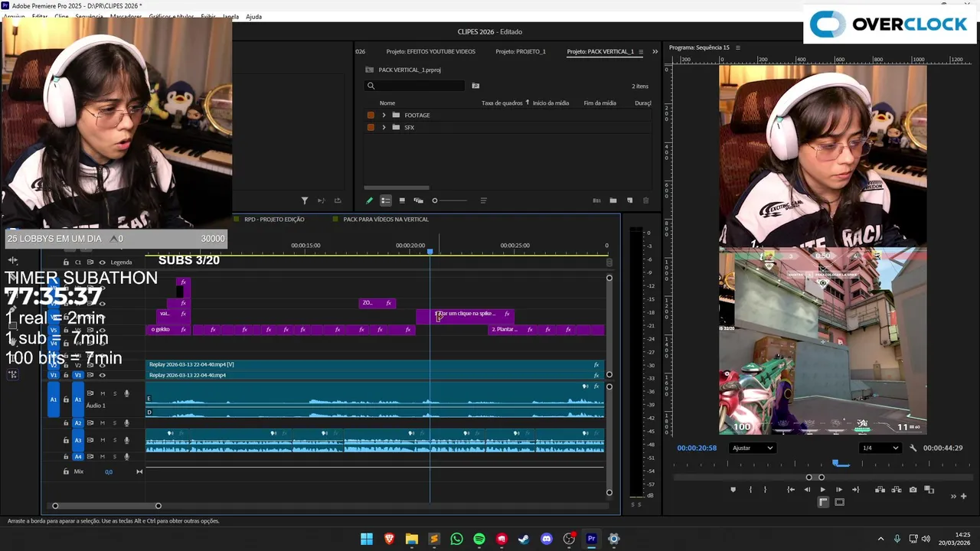Viewport: 980px width, 551px height.
Task: Toggle the project writable pencil icon
Action: point(370,201)
